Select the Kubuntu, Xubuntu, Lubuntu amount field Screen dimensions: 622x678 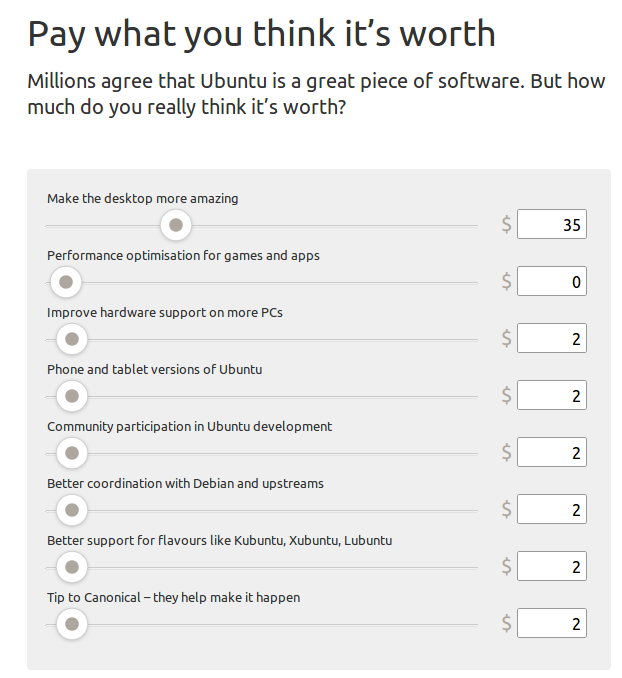coord(551,567)
